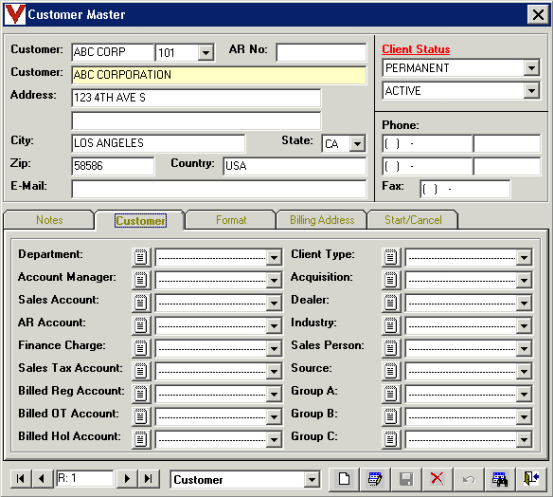
Task: Open the Group B lookup notepad icon
Action: (x=391, y=416)
